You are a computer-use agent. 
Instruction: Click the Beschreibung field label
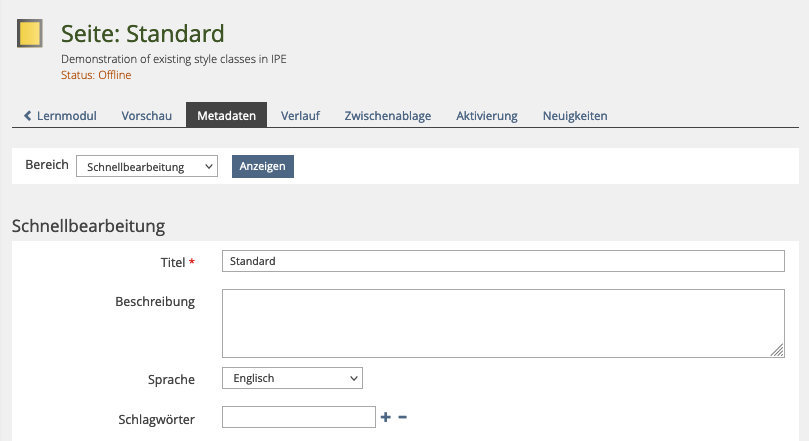coord(155,301)
